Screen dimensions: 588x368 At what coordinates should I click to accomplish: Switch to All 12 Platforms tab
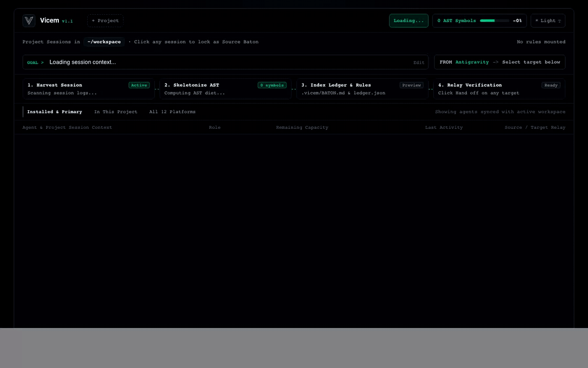(173, 112)
